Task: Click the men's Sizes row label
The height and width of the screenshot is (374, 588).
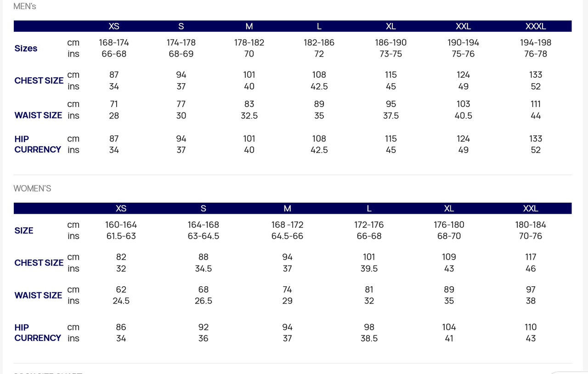Action: pyautogui.click(x=26, y=48)
